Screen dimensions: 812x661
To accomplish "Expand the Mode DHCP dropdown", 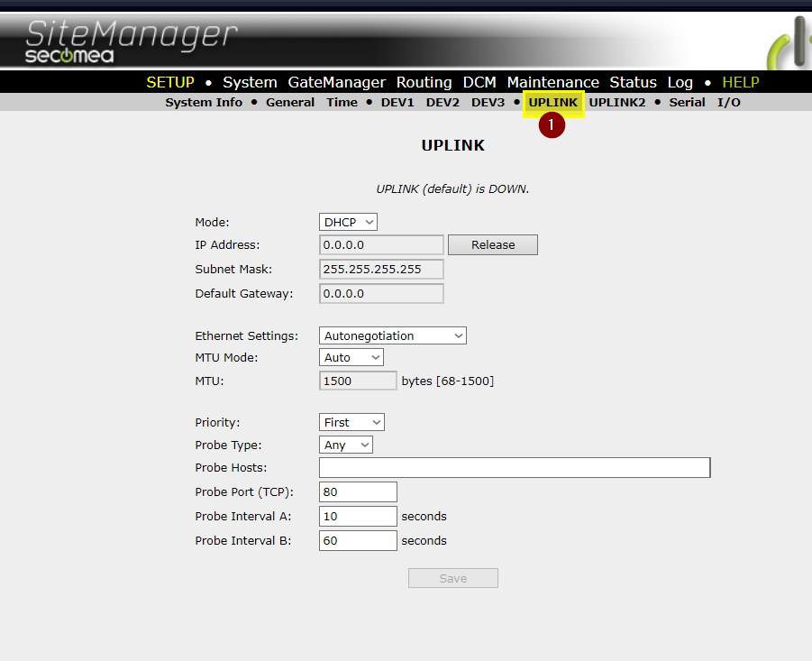I will [x=348, y=222].
